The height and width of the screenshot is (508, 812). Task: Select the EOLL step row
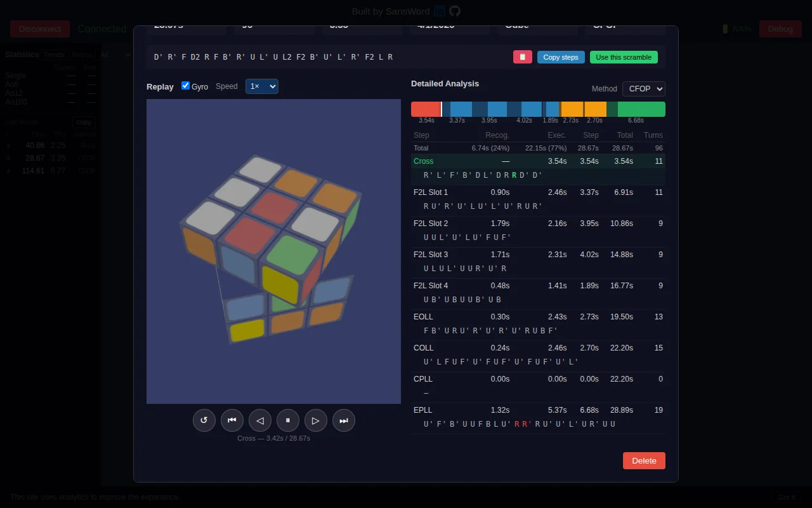[x=538, y=317]
